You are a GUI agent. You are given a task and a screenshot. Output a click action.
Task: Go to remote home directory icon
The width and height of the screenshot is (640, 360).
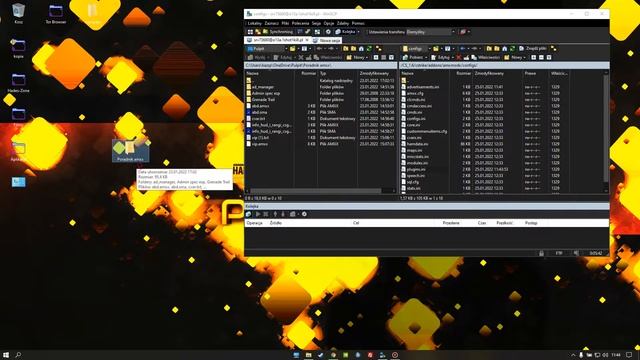[504, 49]
